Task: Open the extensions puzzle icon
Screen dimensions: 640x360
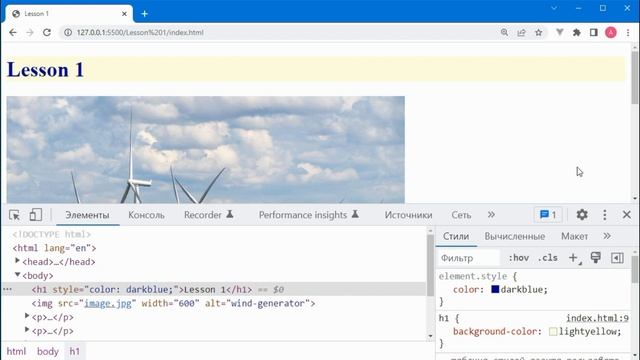Action: 577,32
